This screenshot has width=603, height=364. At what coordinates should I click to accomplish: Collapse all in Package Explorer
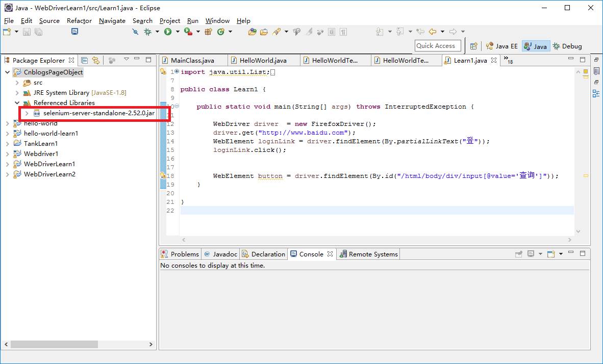pyautogui.click(x=85, y=60)
